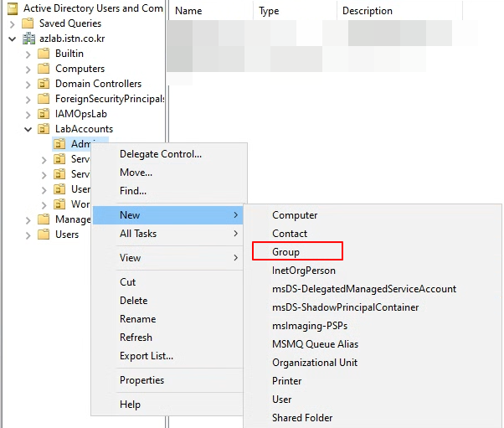Select the LabAccounts tree label

[85, 129]
